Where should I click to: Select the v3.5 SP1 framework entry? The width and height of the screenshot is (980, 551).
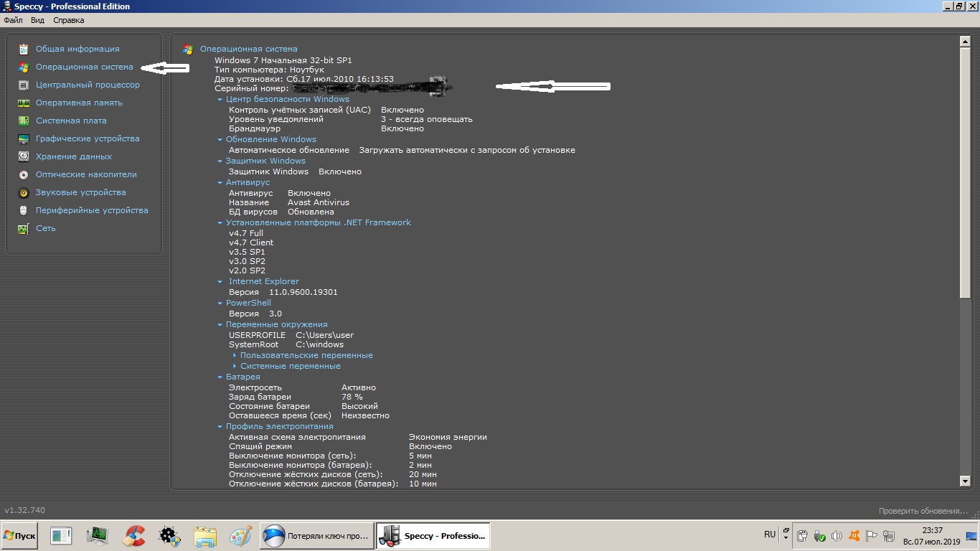click(247, 253)
